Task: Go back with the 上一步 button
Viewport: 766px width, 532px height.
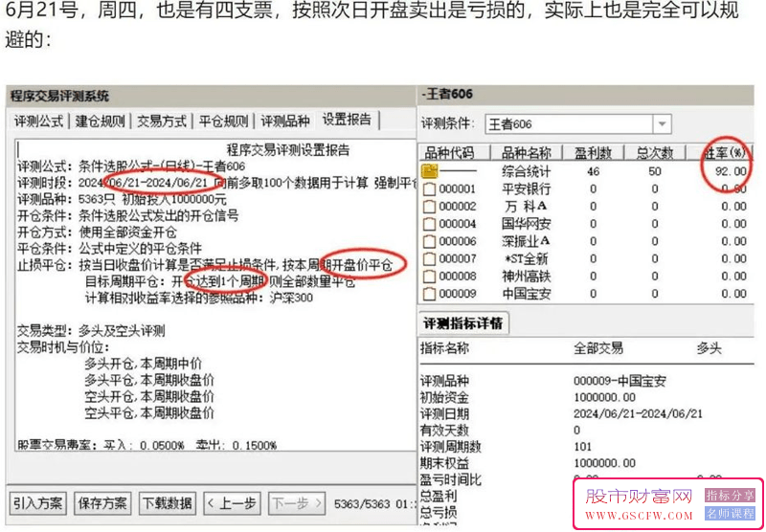Action: pos(232,503)
